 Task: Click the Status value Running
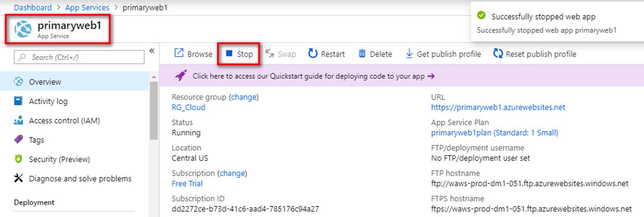186,132
